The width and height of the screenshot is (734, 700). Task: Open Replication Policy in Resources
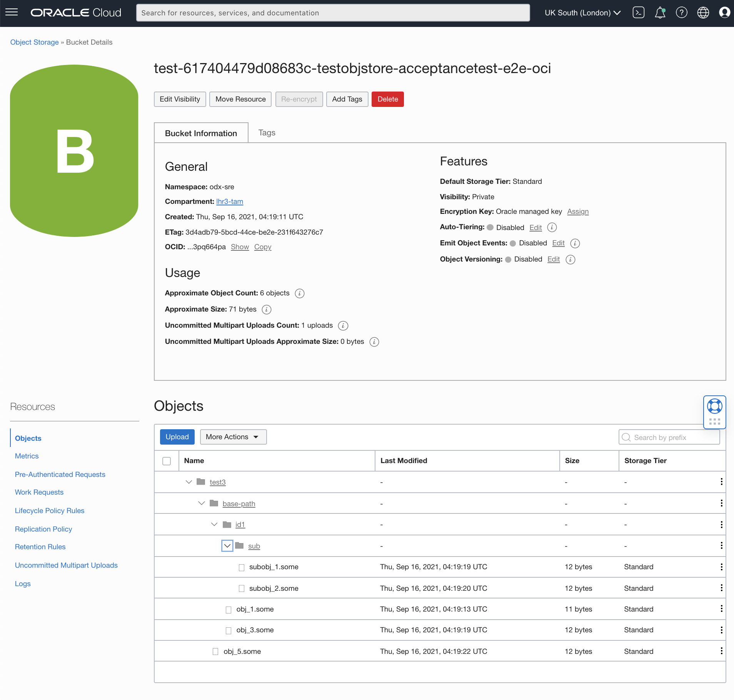(43, 529)
